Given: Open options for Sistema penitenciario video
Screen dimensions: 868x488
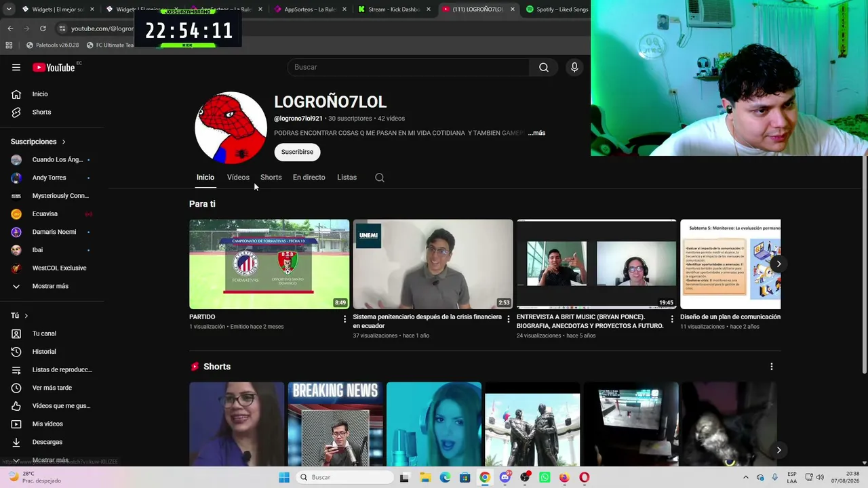Looking at the screenshot, I should pos(509,319).
